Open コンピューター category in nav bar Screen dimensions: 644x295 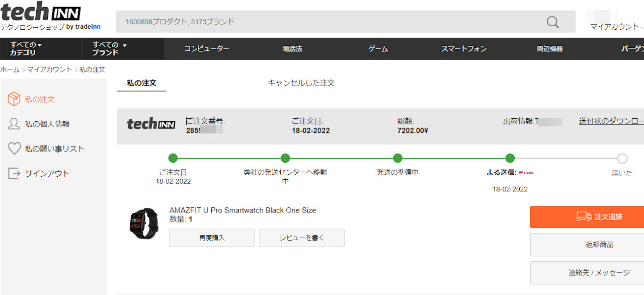click(206, 49)
